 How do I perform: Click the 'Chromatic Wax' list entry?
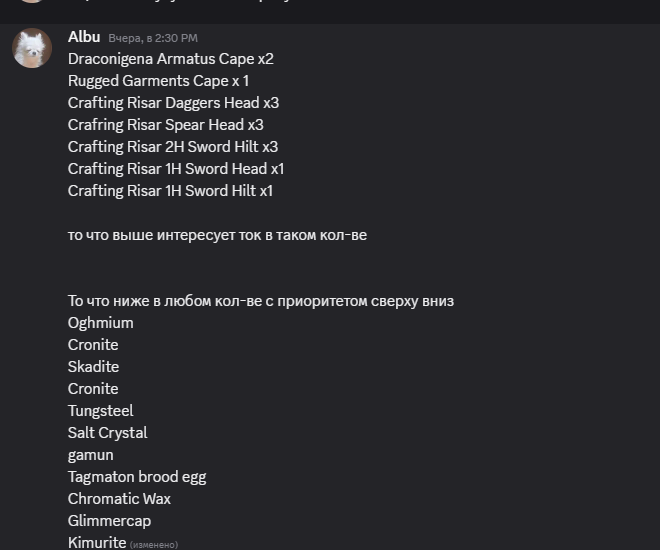point(119,499)
